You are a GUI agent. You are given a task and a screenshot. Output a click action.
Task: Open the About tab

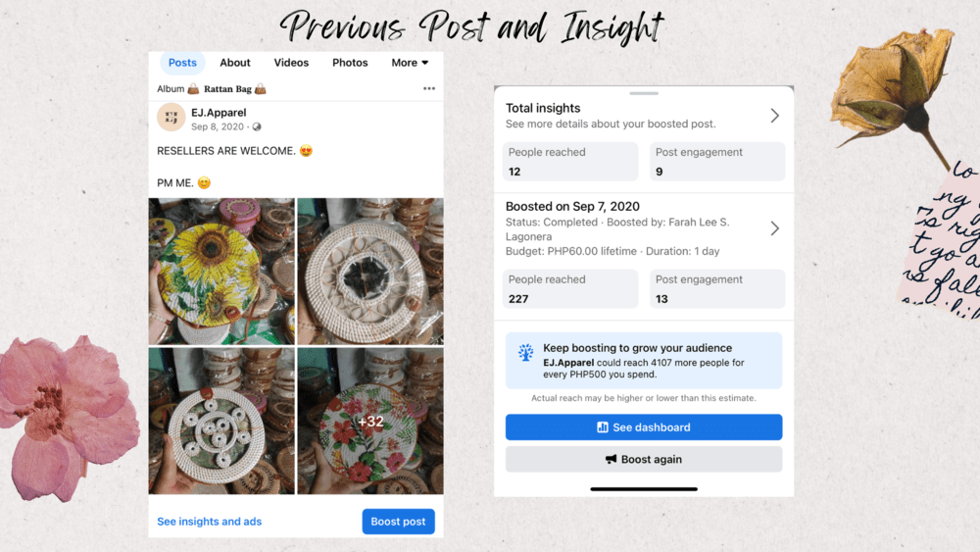click(235, 63)
